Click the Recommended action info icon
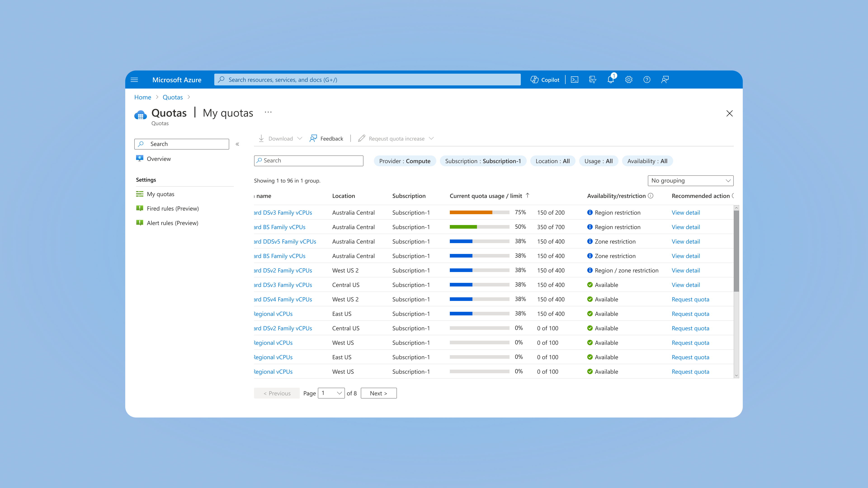Image resolution: width=868 pixels, height=488 pixels. 733,196
